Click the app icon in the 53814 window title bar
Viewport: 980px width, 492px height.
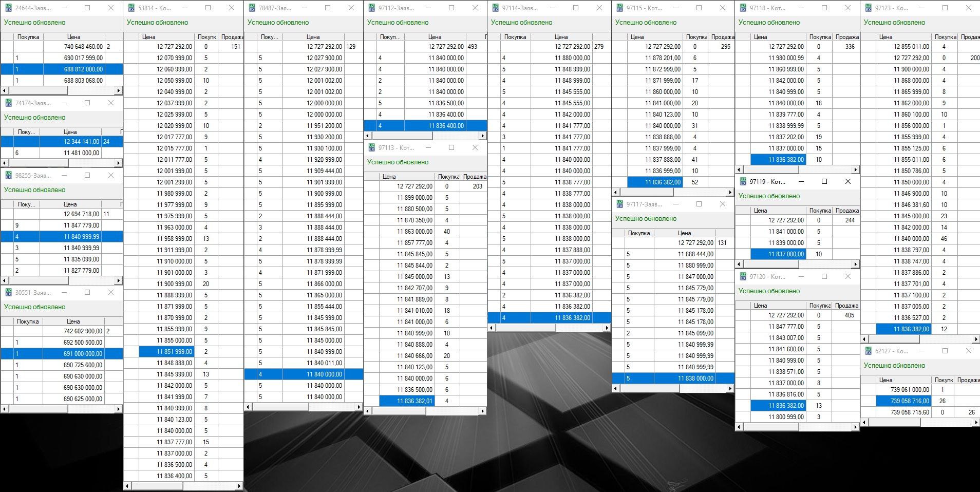pyautogui.click(x=131, y=8)
